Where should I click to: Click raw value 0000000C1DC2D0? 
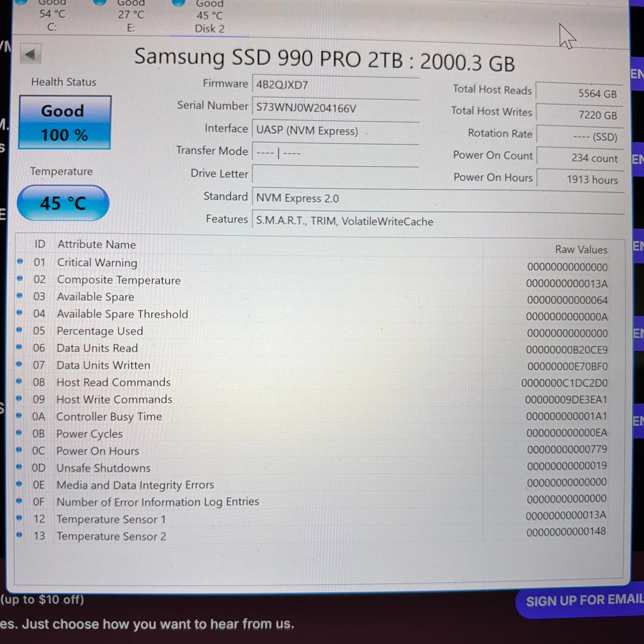[564, 383]
